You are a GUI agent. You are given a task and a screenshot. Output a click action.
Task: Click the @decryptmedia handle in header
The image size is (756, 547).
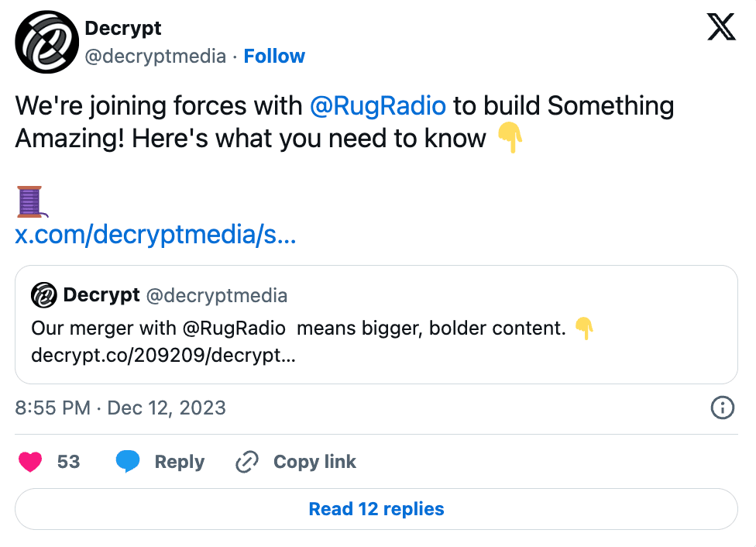[155, 56]
